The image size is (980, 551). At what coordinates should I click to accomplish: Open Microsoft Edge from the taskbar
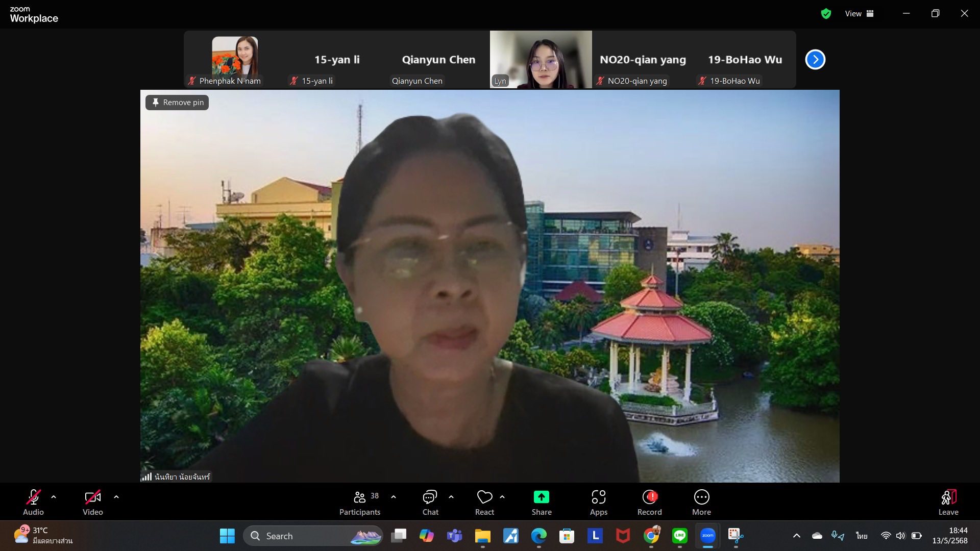tap(538, 536)
